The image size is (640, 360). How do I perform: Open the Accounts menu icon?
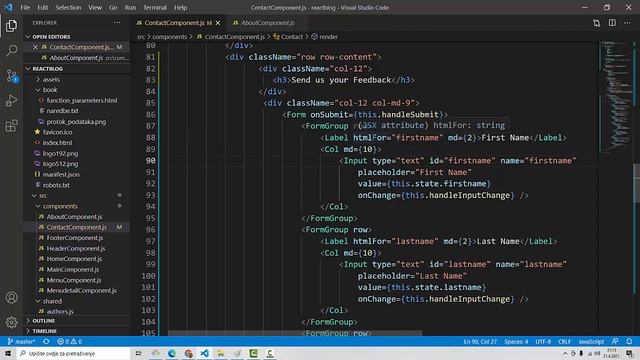(11, 298)
